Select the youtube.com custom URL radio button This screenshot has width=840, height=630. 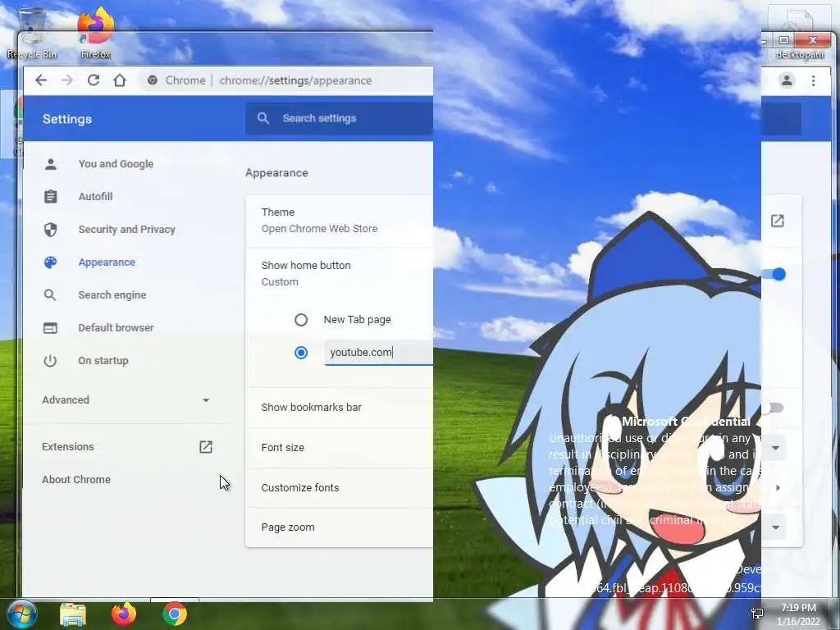[x=301, y=353]
